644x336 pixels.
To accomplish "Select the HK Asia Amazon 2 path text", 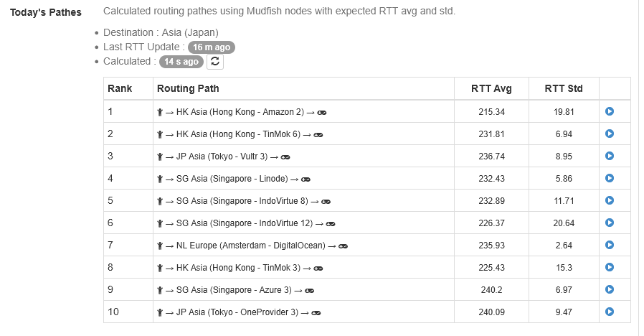I will pyautogui.click(x=240, y=112).
